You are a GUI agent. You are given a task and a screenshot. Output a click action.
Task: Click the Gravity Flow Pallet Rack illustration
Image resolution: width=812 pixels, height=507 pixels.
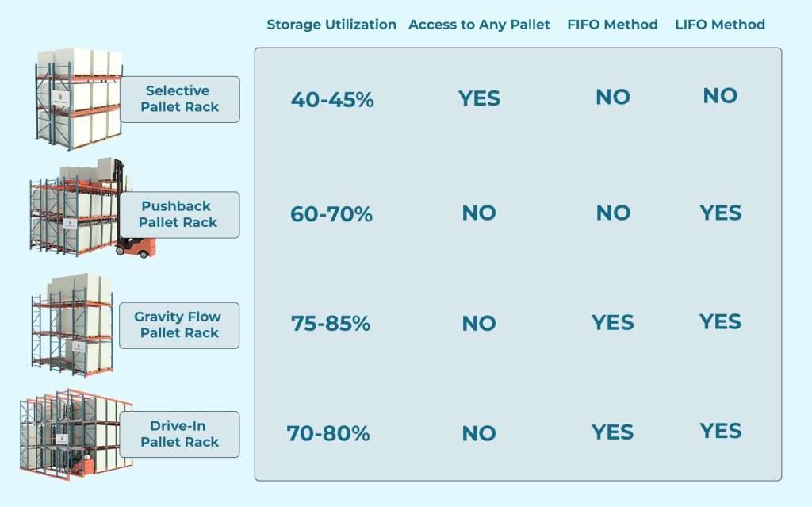71,325
